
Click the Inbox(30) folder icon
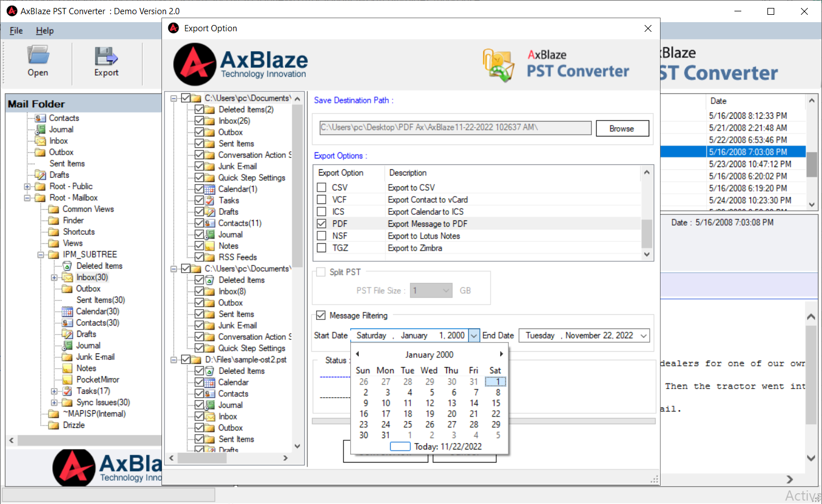(x=68, y=277)
